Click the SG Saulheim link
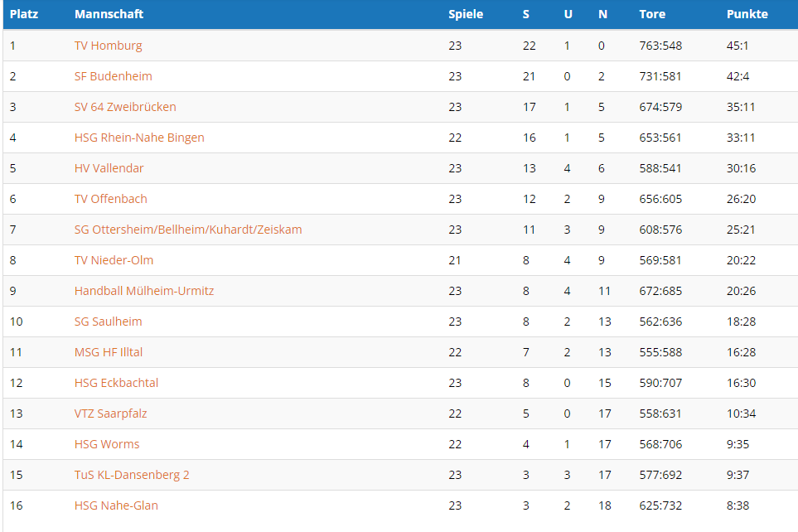 (x=108, y=322)
